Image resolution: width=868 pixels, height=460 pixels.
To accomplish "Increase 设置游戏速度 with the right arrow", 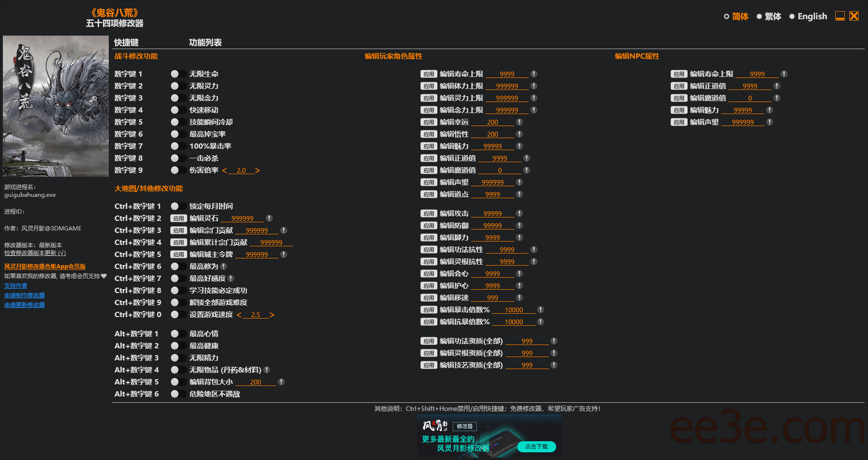I will pyautogui.click(x=272, y=315).
